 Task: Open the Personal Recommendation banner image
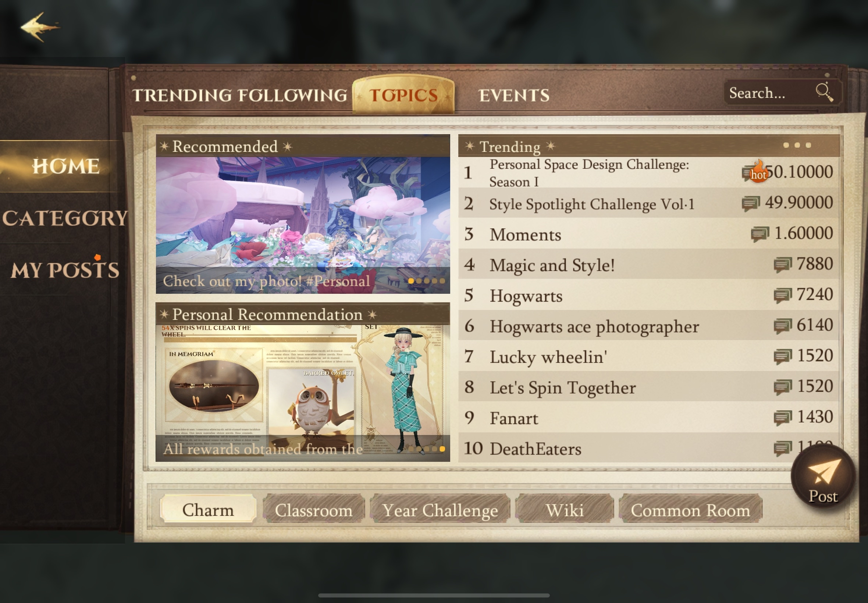(x=303, y=392)
